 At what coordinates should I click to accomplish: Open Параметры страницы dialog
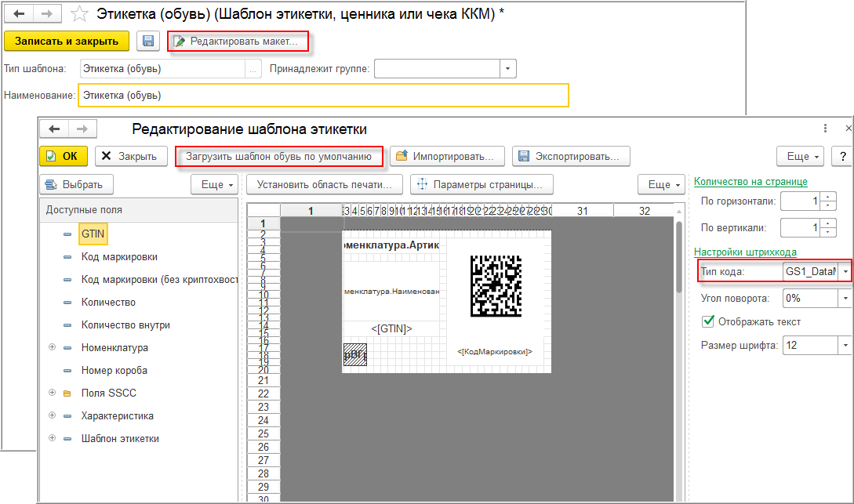click(482, 185)
